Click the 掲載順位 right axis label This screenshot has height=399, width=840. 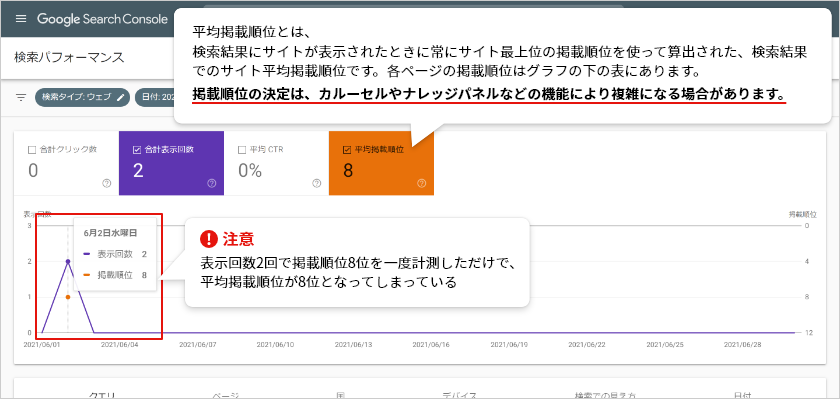point(802,214)
